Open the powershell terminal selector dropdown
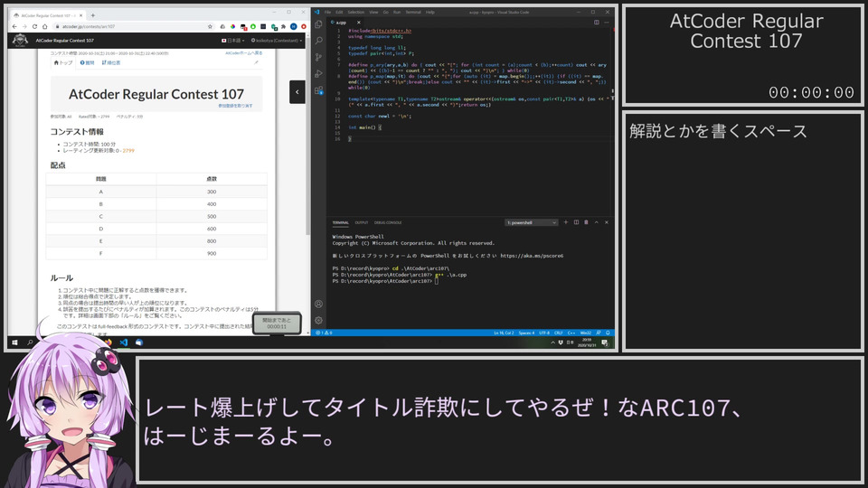The image size is (868, 488). pos(531,222)
